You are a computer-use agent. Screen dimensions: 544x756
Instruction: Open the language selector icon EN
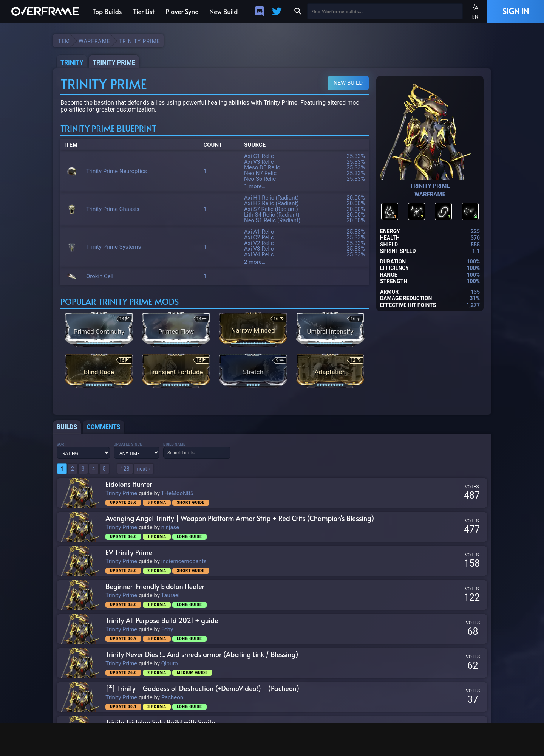pos(475,11)
